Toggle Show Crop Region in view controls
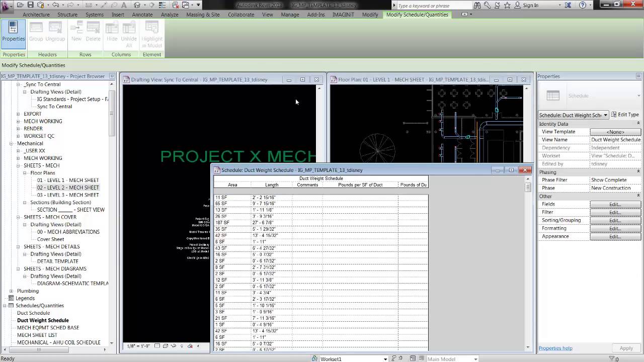The width and height of the screenshot is (644, 362). tap(166, 346)
